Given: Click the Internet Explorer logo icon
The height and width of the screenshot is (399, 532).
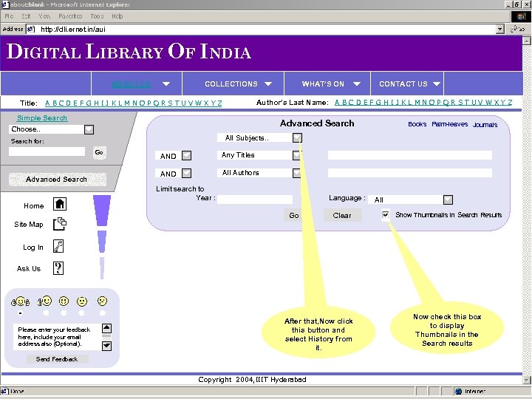Looking at the screenshot, I should pyautogui.click(x=521, y=16).
